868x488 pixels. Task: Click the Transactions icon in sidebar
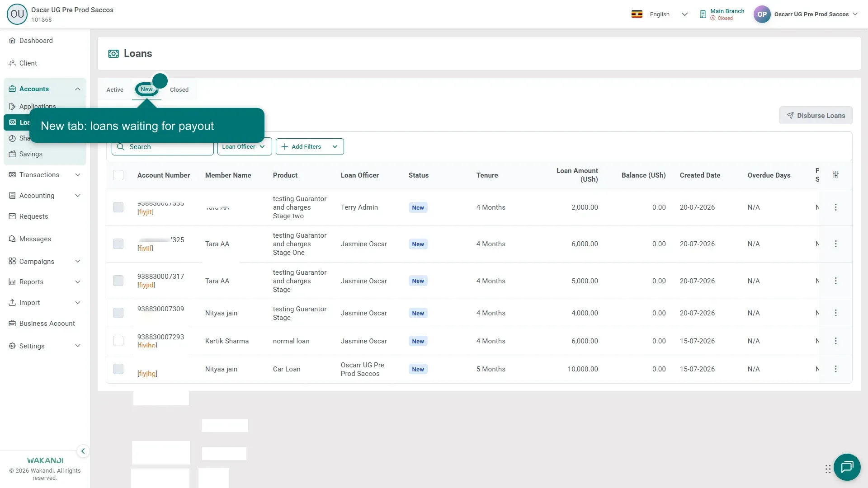[x=12, y=175]
